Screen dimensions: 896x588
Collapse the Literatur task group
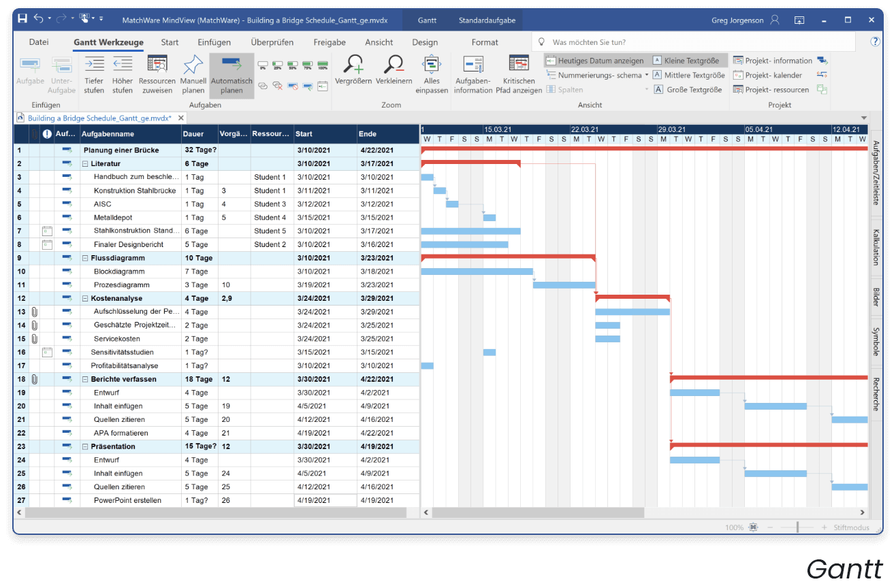coord(85,163)
